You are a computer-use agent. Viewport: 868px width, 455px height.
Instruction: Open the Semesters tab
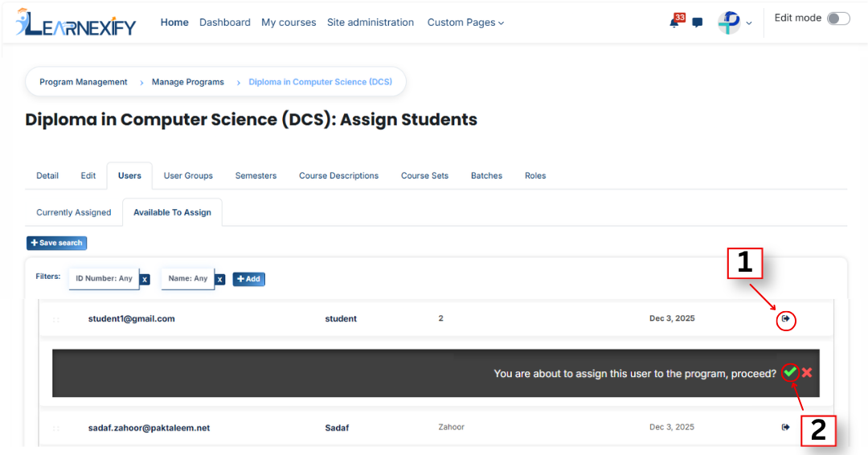click(256, 175)
